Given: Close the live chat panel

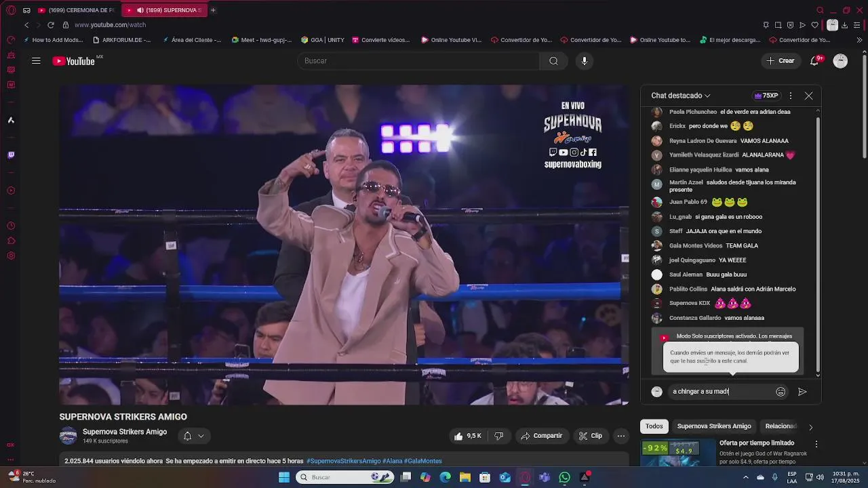Looking at the screenshot, I should [x=808, y=96].
